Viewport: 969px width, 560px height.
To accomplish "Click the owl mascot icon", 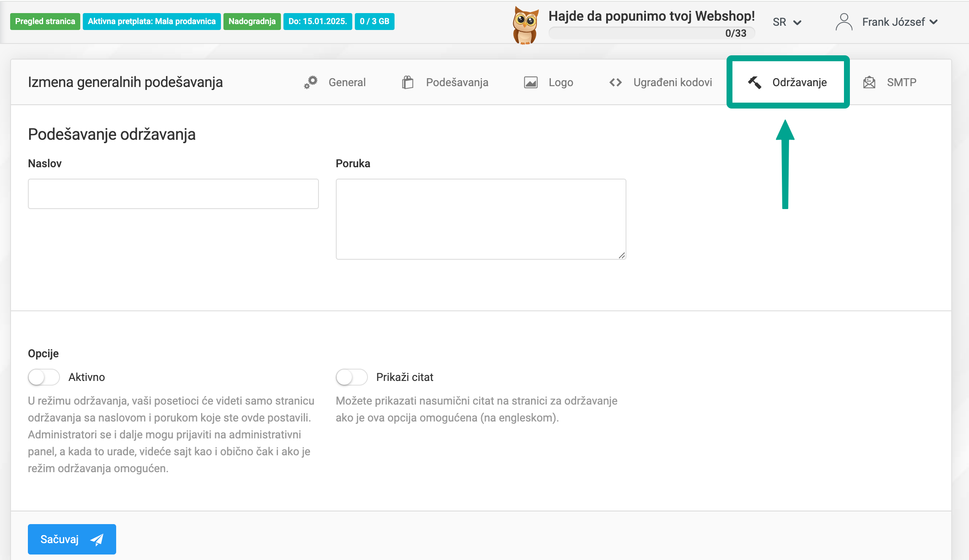I will pyautogui.click(x=525, y=25).
